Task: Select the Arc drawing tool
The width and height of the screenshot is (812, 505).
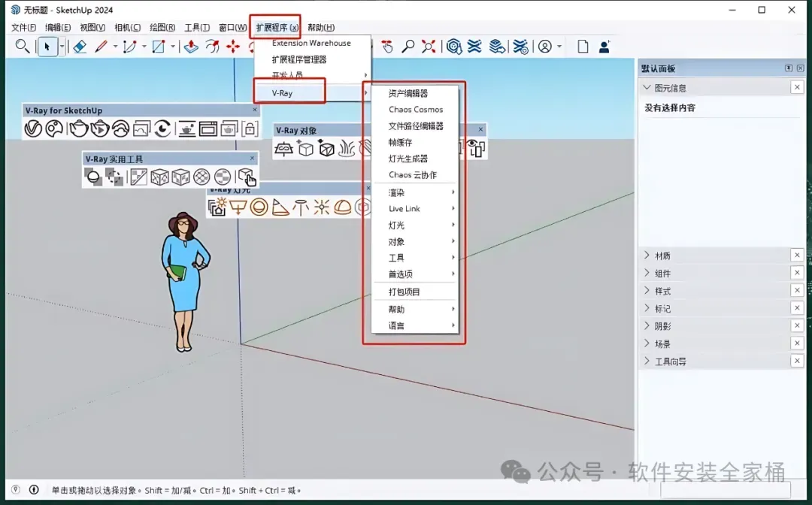Action: point(129,47)
